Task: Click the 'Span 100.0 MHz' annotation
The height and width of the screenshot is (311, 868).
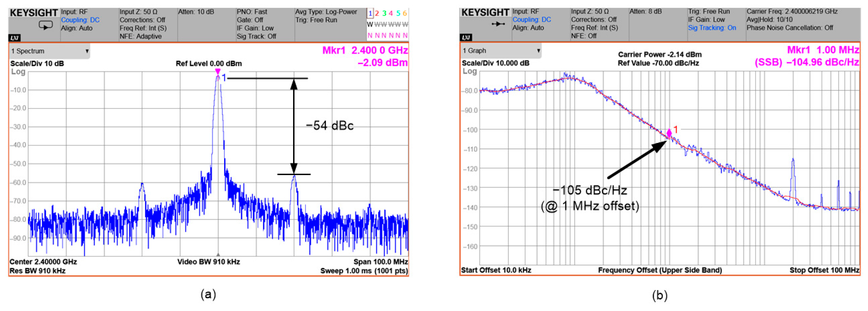Action: click(x=380, y=262)
